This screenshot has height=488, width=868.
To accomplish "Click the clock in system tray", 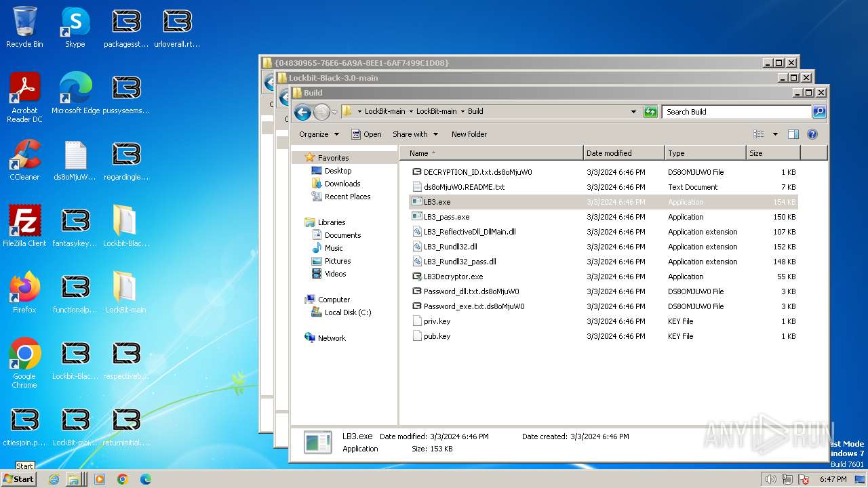I will [x=833, y=479].
